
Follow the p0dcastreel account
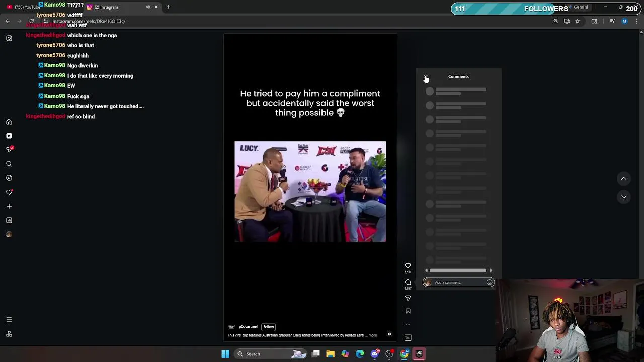(269, 327)
